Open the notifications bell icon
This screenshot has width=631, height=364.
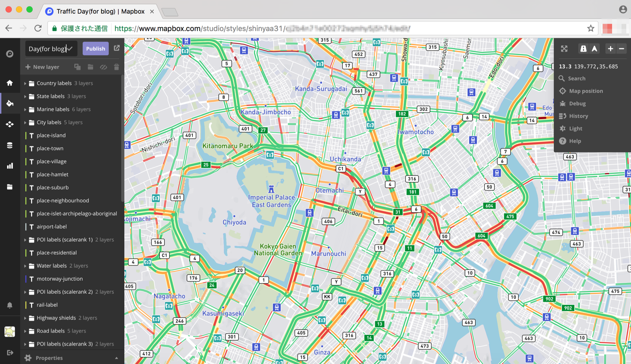10,305
